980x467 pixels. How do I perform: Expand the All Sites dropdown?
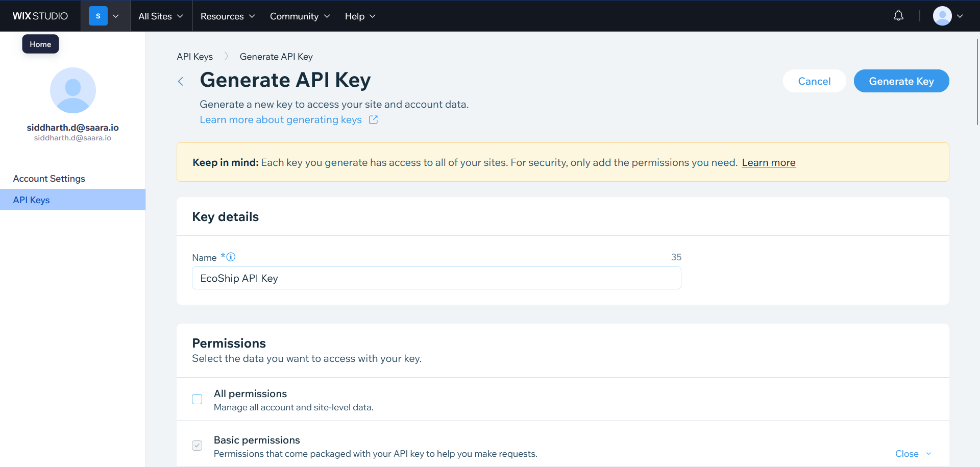click(161, 16)
